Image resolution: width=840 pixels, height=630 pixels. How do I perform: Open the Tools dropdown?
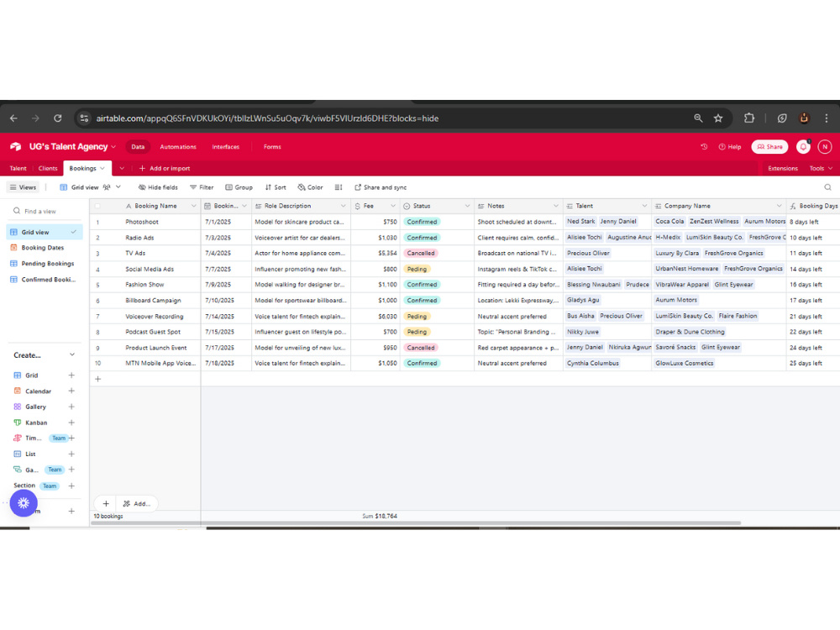click(x=821, y=168)
